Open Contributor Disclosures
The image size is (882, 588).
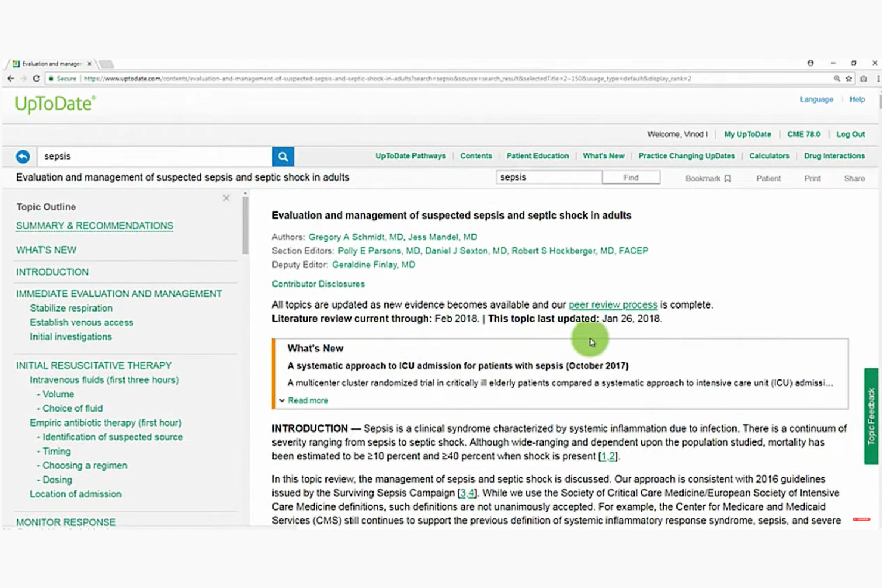[x=318, y=284]
